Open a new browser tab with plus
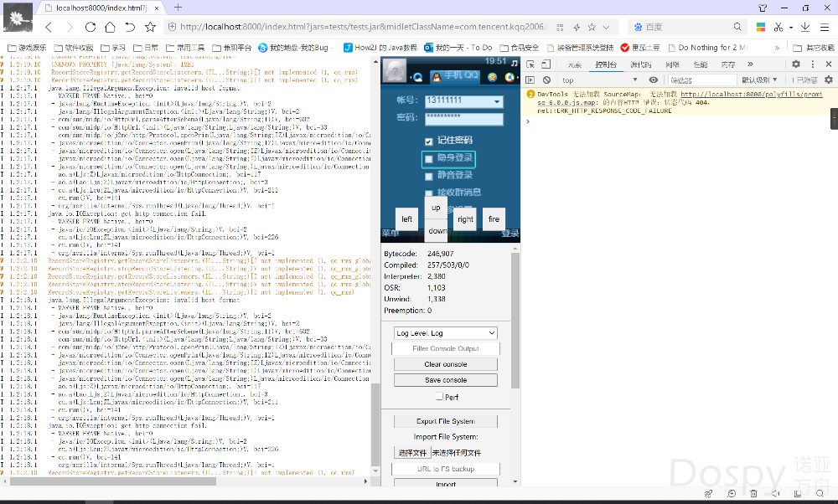This screenshot has height=504, width=838. click(x=178, y=8)
